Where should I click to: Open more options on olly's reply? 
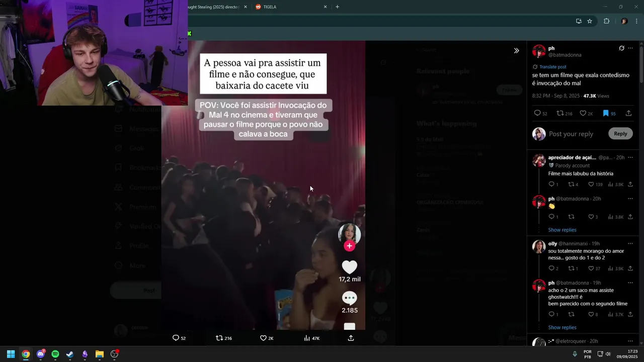630,243
